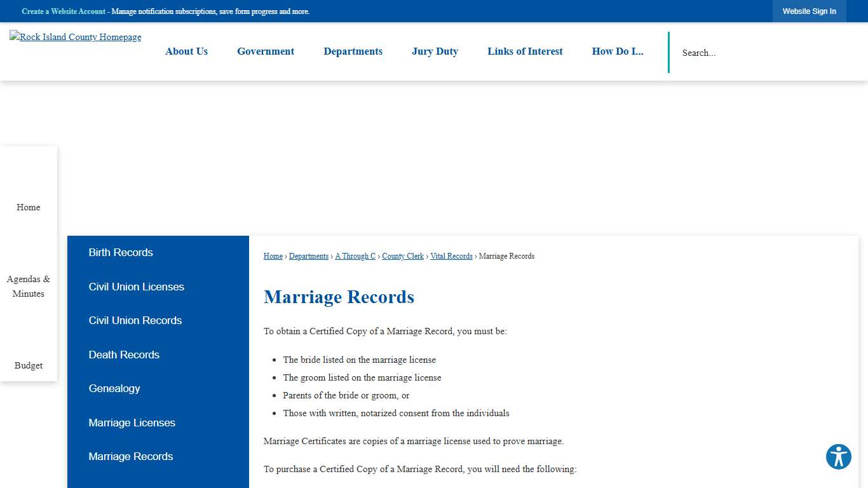Expand the Government navigation dropdown

coord(266,51)
